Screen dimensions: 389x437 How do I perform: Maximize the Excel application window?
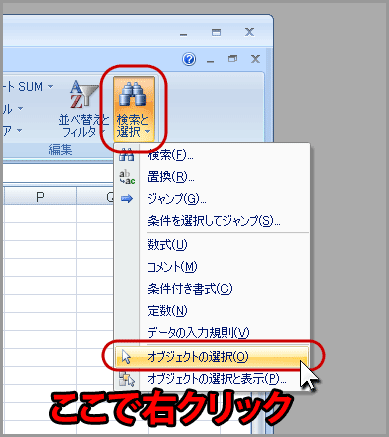coord(216,32)
